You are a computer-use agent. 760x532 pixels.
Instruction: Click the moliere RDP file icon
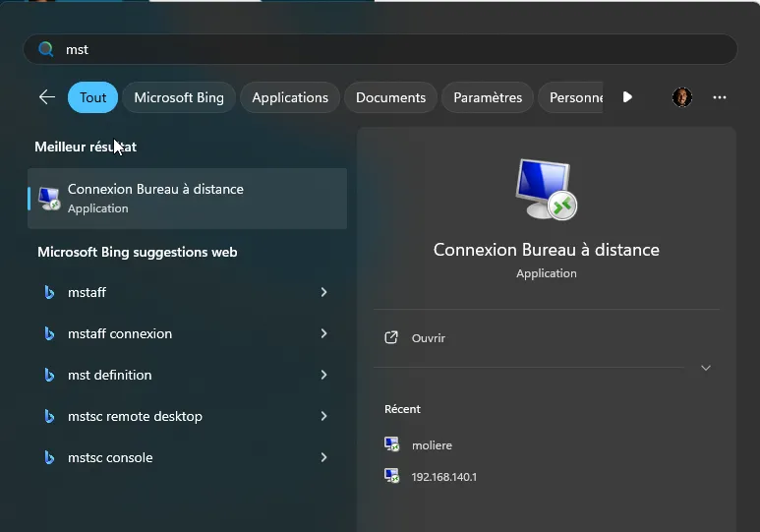click(x=392, y=444)
